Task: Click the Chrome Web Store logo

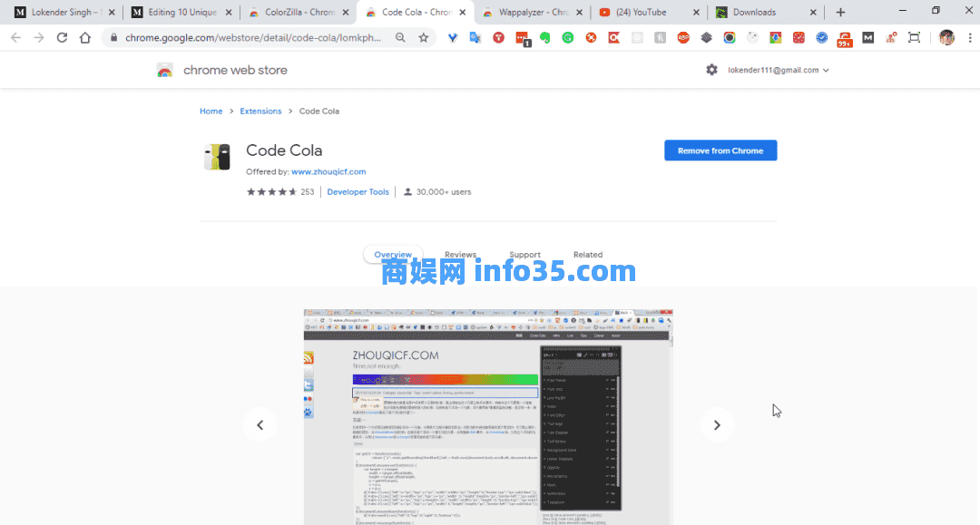Action: [164, 71]
